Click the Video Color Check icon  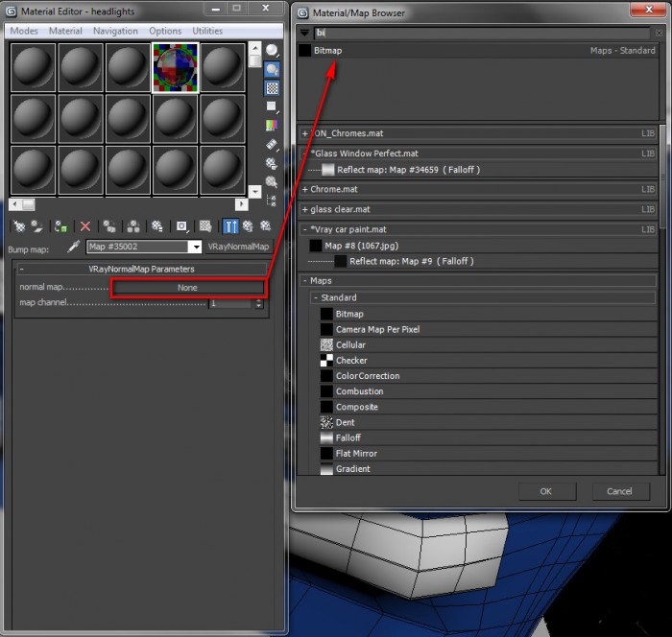[272, 126]
